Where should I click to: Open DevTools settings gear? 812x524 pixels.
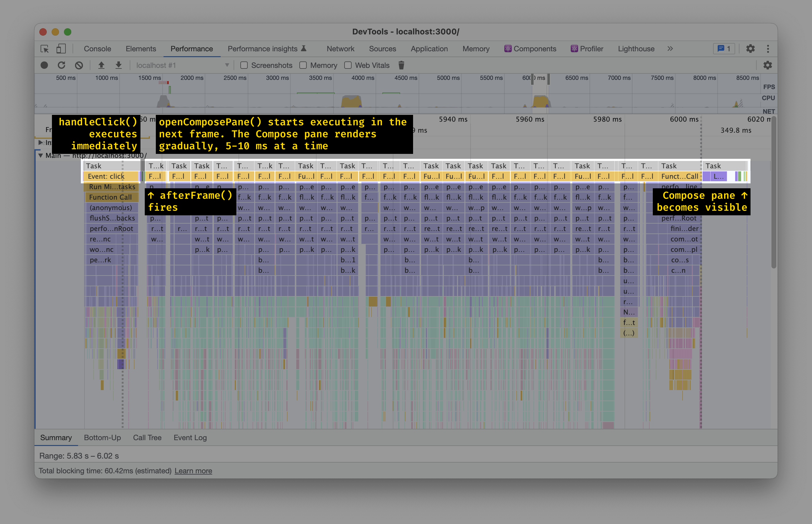coord(751,49)
